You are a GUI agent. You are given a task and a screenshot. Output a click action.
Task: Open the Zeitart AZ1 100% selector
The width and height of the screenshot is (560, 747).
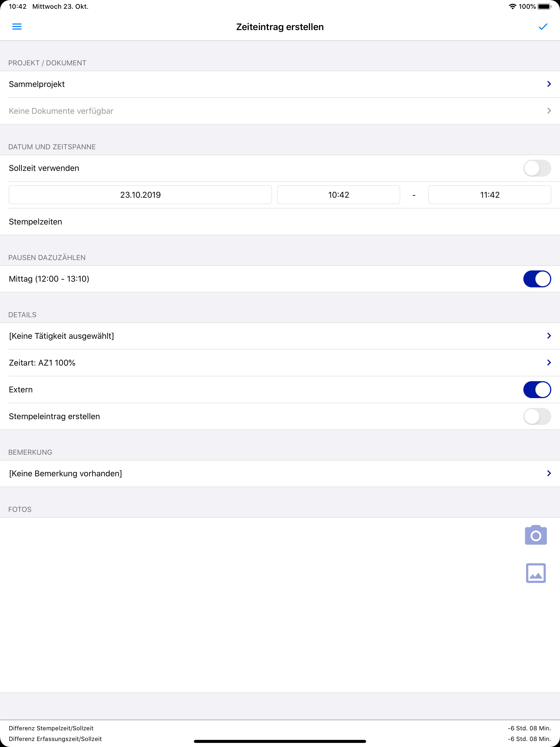[x=280, y=363]
